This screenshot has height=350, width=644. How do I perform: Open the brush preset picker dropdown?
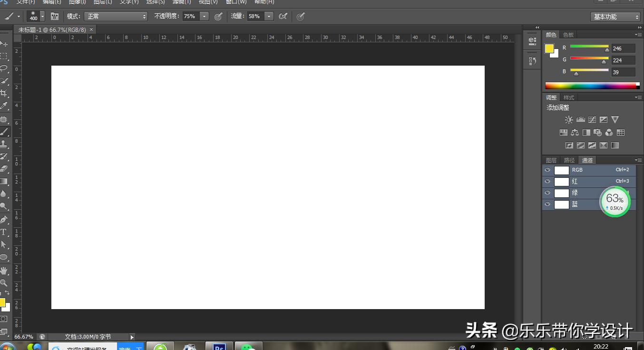pyautogui.click(x=42, y=16)
